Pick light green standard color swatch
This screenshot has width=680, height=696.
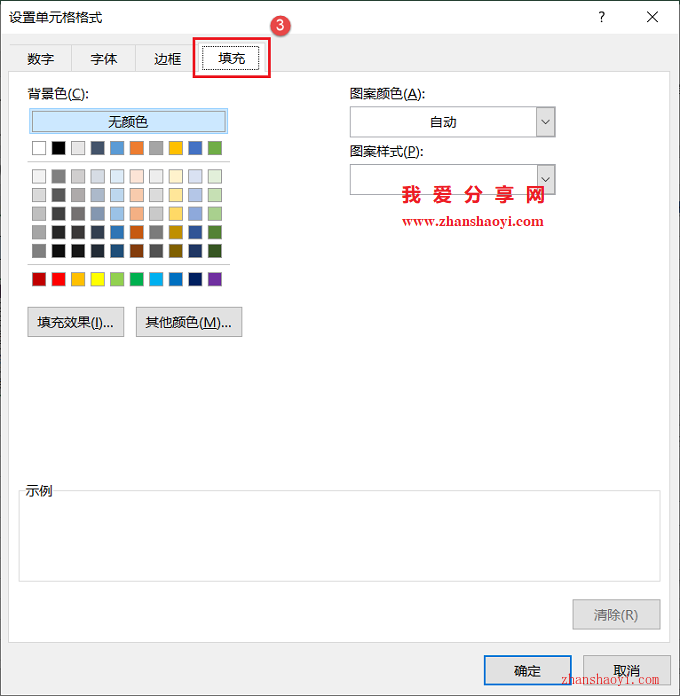point(117,279)
